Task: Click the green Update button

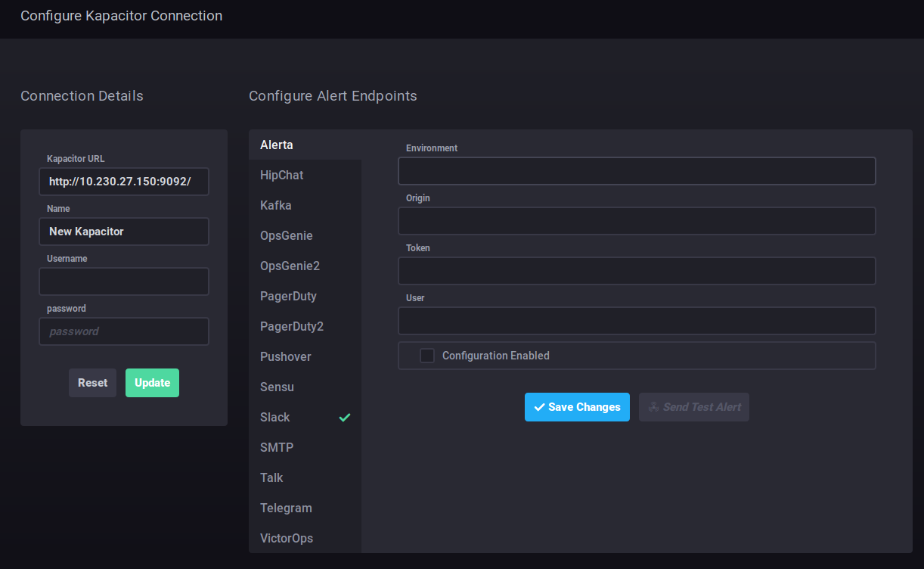Action: [x=152, y=383]
